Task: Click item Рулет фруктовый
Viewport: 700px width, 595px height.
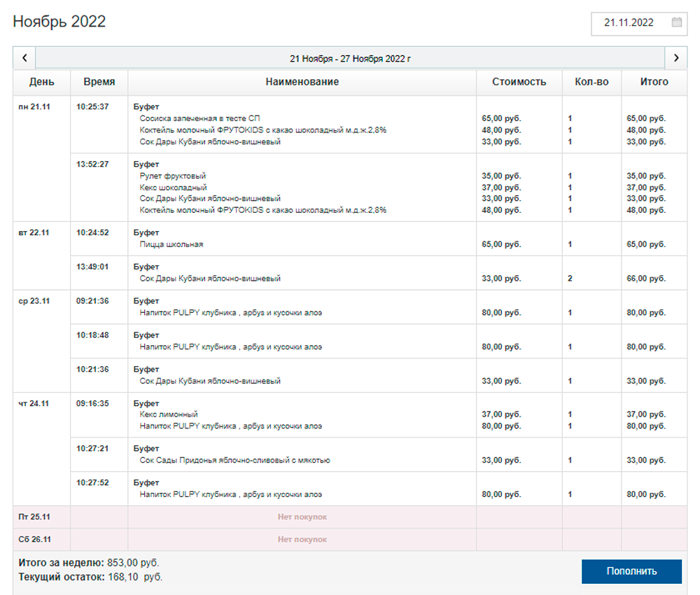Action: tap(173, 176)
